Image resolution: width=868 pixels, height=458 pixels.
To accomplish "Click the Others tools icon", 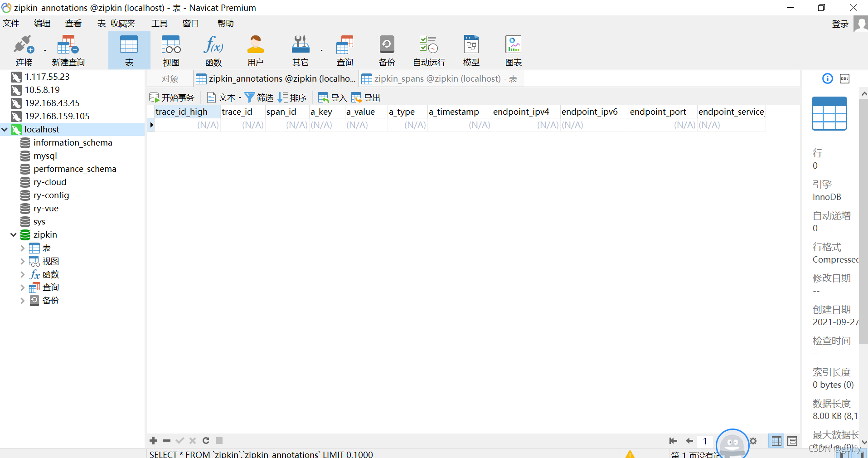I will [300, 50].
